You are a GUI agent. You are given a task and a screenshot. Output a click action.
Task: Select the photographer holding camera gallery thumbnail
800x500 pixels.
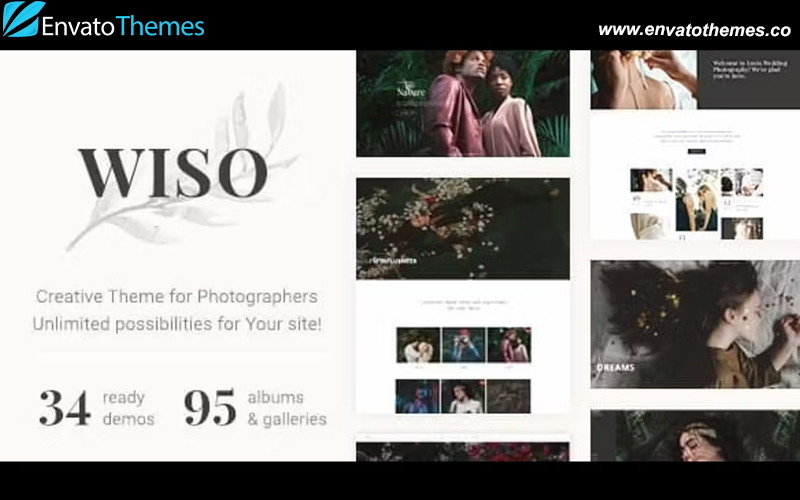click(464, 345)
